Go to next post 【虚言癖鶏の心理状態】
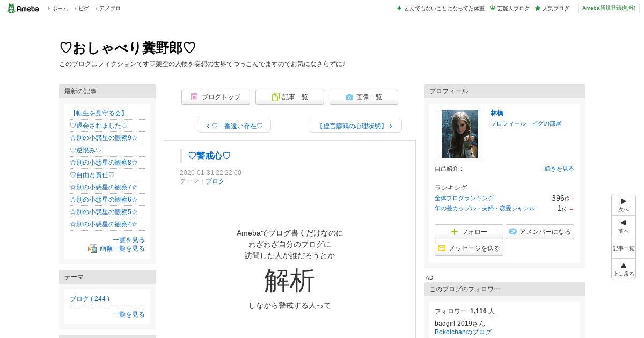Screen dimensions: 644x338 pos(355,126)
